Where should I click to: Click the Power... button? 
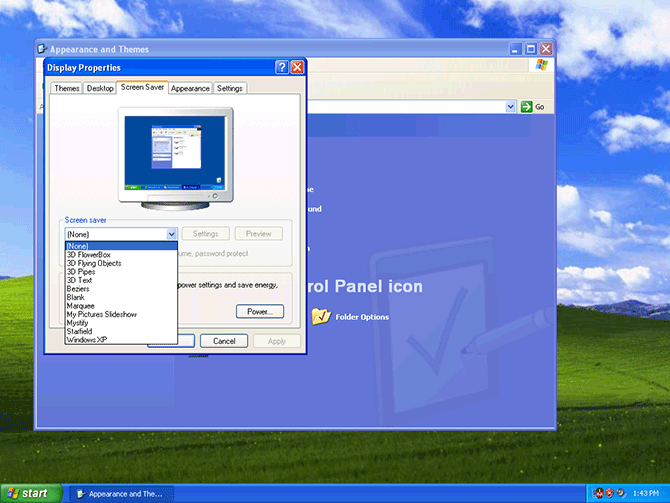click(x=260, y=312)
